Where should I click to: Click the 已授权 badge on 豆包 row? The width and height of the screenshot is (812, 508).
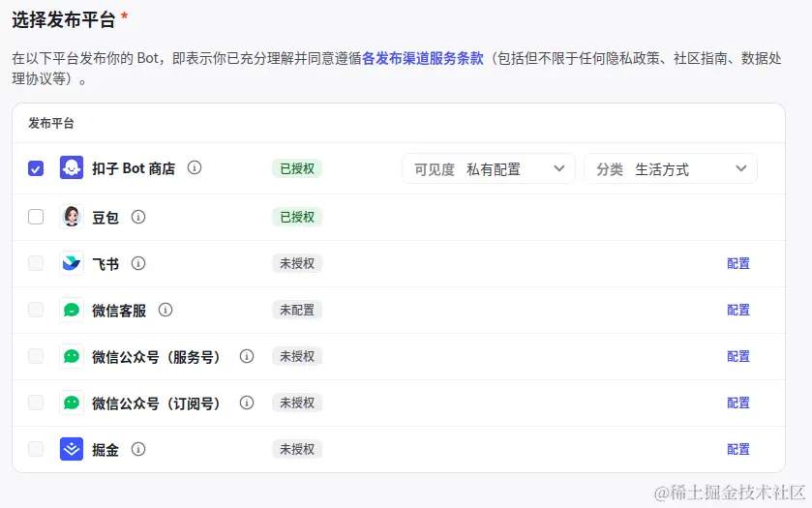297,217
